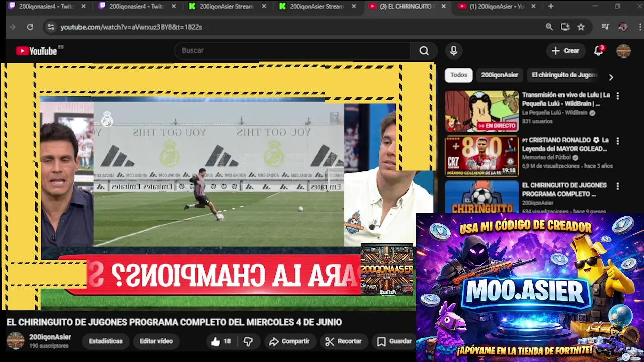Save video with Guardar button
Viewport: 644px width, 362px height.
point(394,341)
